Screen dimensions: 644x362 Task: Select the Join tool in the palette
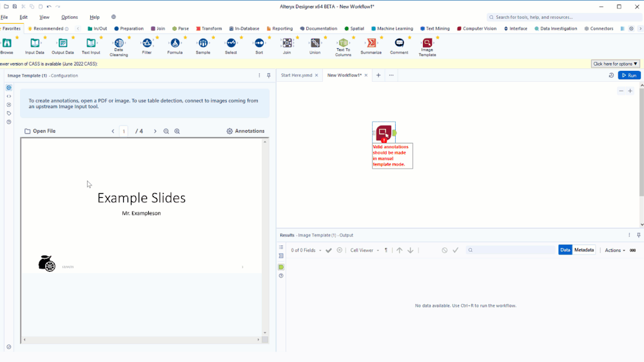(287, 46)
